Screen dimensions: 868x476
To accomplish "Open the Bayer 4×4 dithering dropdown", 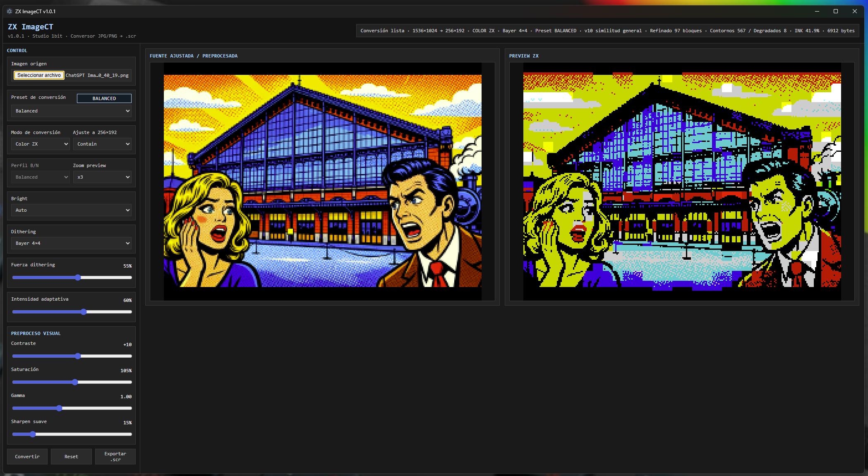I will 71,243.
